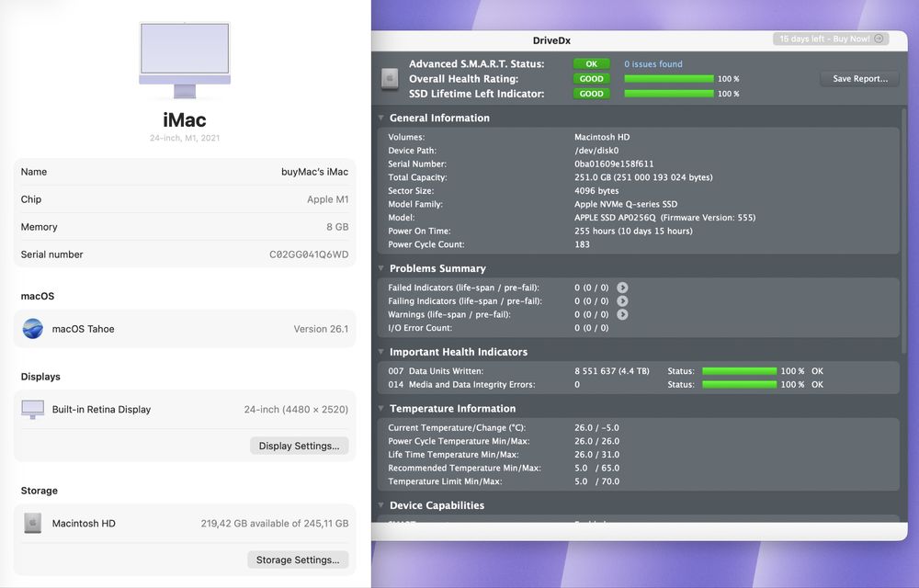The height and width of the screenshot is (588, 919).
Task: Click 'Version 26.1' text
Action: coord(321,329)
